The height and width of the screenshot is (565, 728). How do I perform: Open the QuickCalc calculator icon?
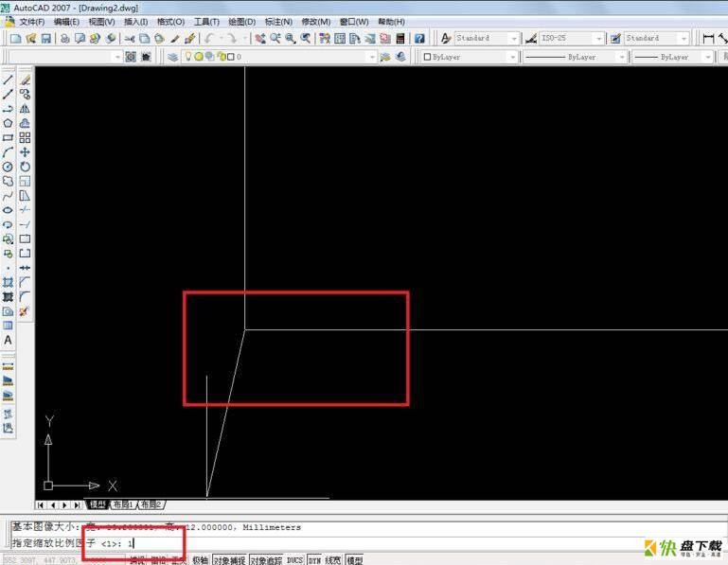(400, 39)
